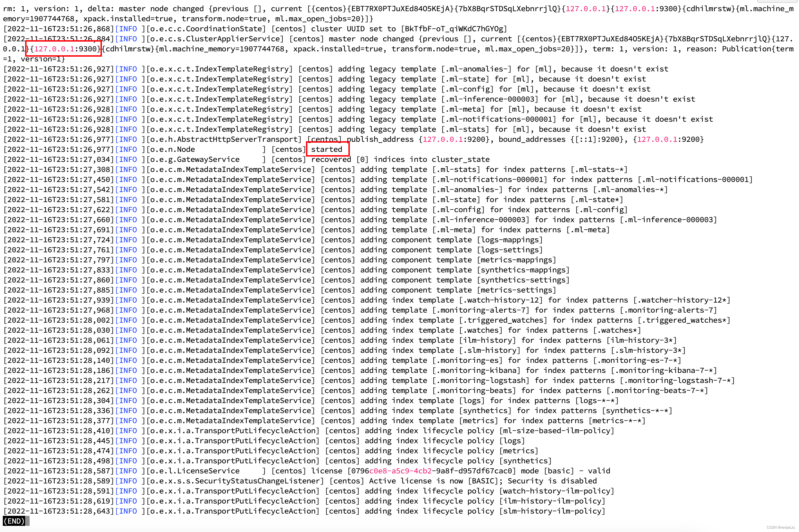The width and height of the screenshot is (799, 532).
Task: Click timestamp 2022-11-16T23:51:26,868
Action: (x=58, y=29)
